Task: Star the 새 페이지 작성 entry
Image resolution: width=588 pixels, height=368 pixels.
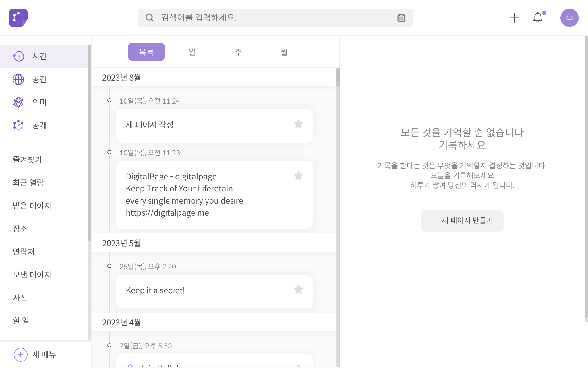Action: [x=298, y=124]
